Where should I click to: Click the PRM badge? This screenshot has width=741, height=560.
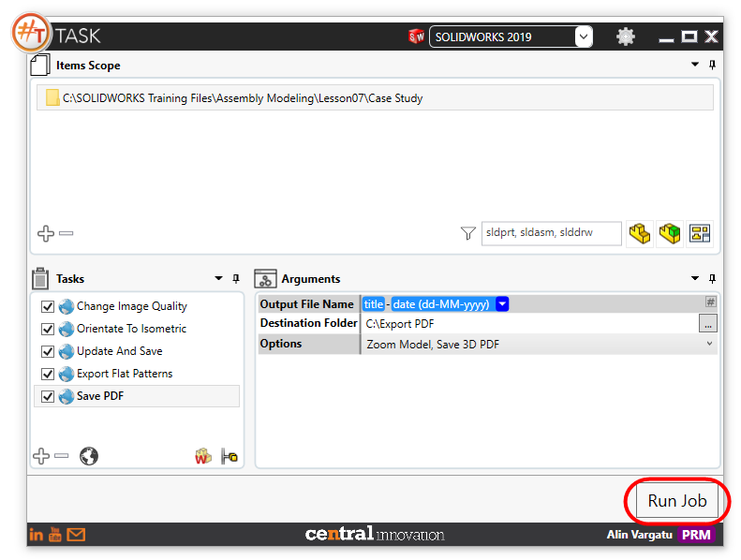tap(696, 535)
